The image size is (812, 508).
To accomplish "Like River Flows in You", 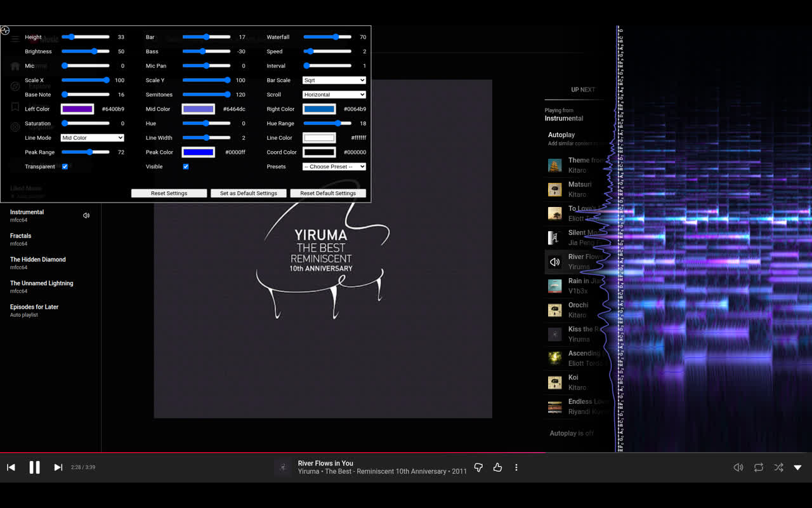I will tap(497, 467).
